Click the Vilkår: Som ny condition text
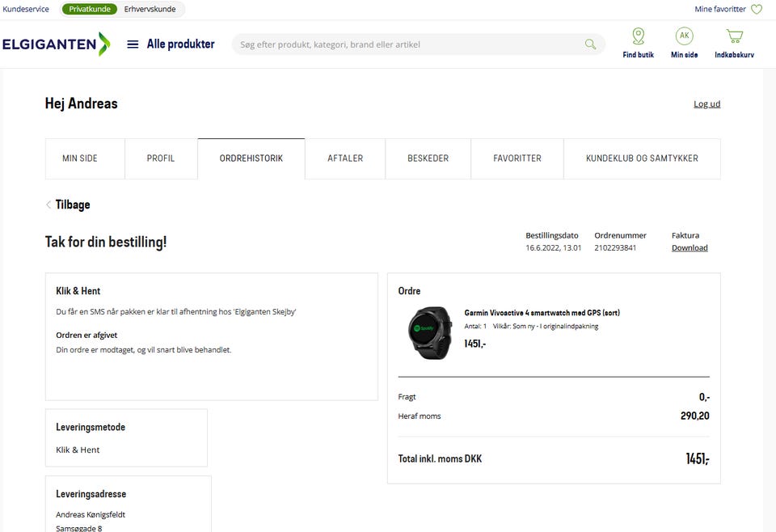Viewport: 776px width, 532px height. click(x=546, y=326)
